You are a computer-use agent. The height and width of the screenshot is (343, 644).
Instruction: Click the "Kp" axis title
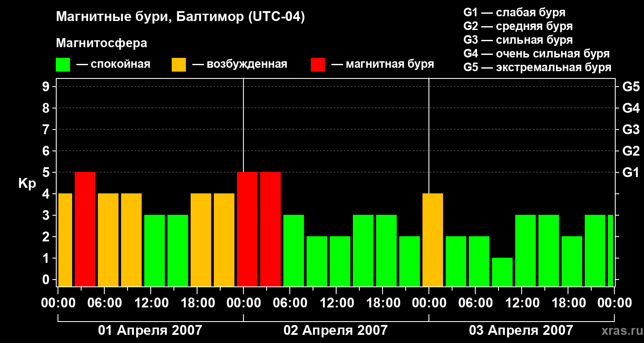pos(27,183)
